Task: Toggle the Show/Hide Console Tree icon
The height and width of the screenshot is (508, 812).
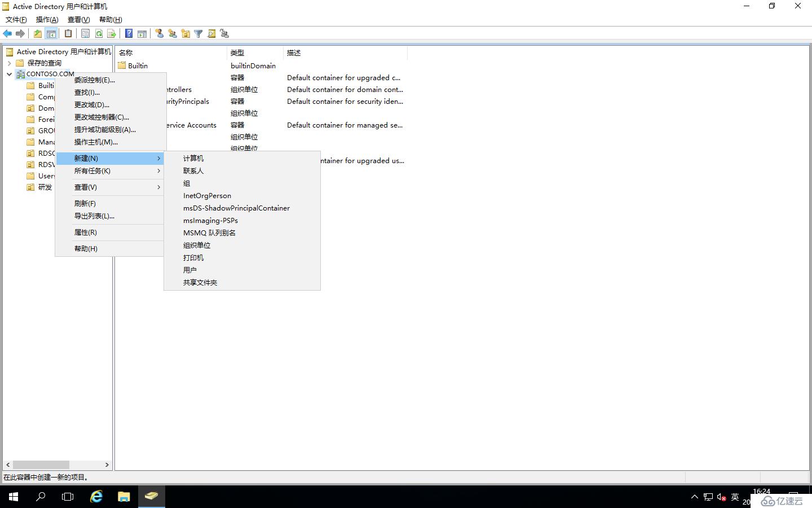Action: (51, 34)
